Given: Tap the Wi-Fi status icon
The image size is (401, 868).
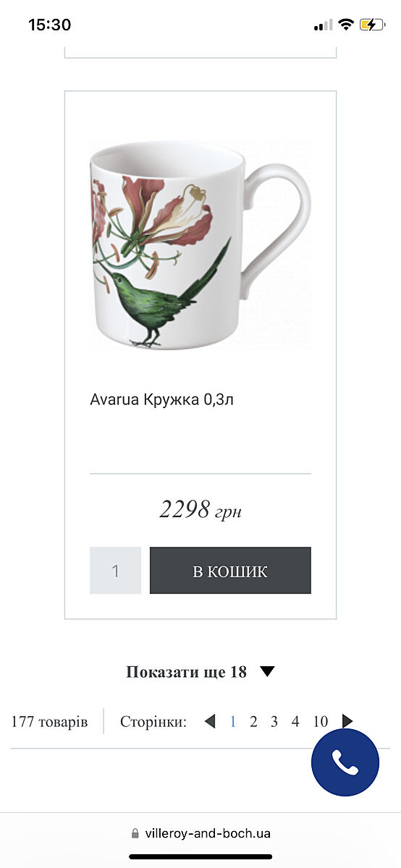Looking at the screenshot, I should (346, 25).
